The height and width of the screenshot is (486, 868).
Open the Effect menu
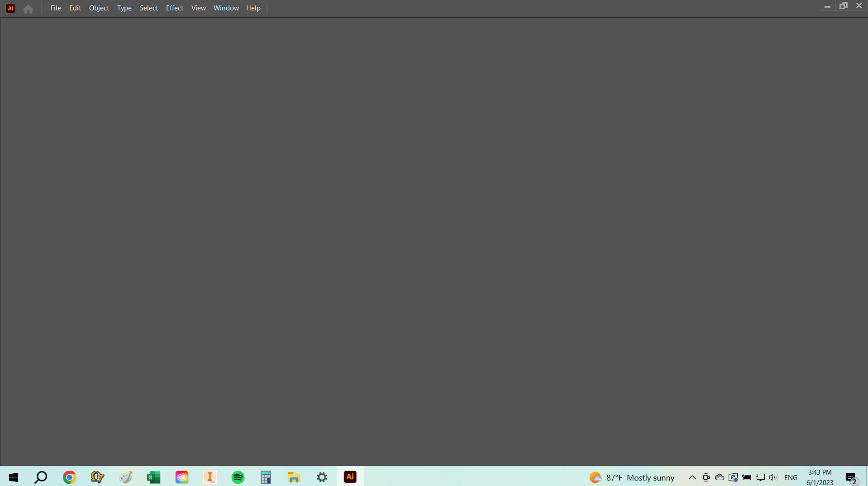click(x=174, y=8)
